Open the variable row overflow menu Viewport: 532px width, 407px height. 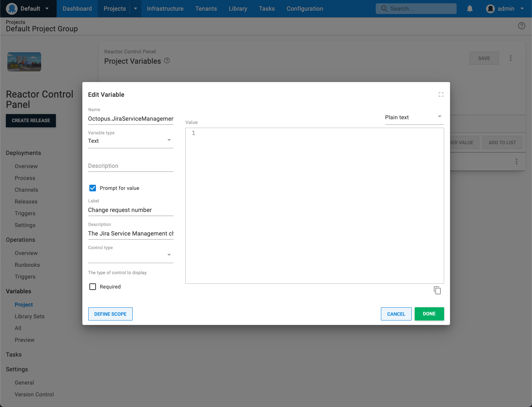pos(516,162)
